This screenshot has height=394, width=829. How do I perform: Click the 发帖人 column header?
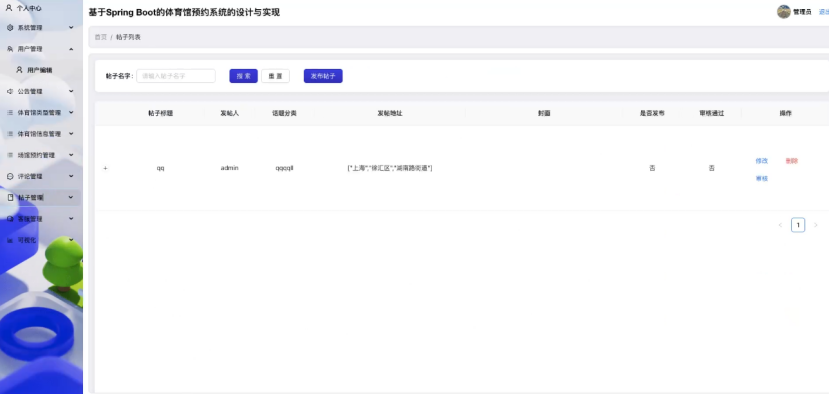(229, 113)
